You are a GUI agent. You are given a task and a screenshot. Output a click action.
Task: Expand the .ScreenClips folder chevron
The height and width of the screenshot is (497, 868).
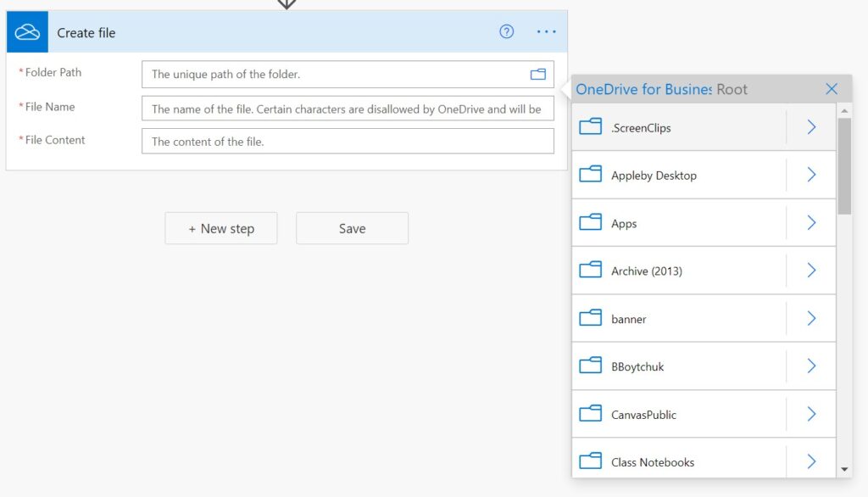811,127
